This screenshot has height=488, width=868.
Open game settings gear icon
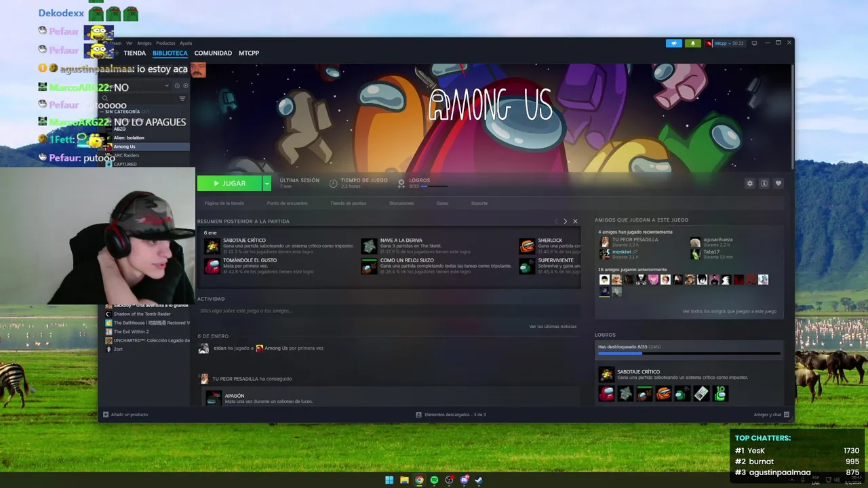pyautogui.click(x=749, y=184)
